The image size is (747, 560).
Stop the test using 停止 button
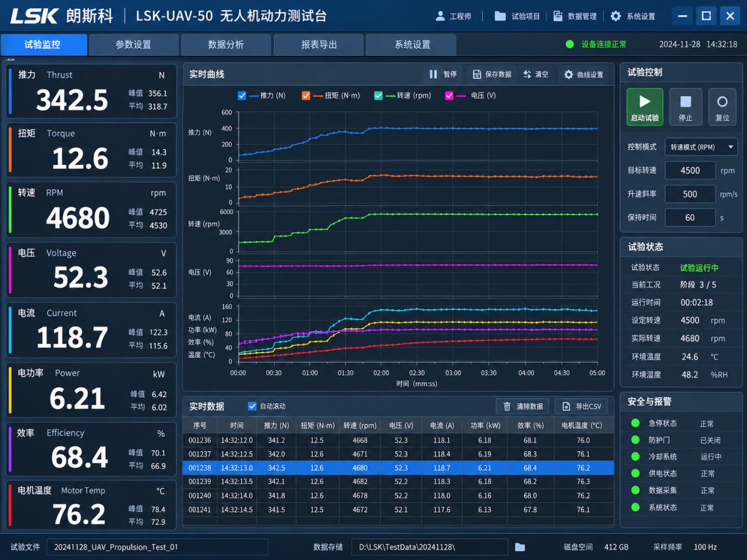tap(685, 106)
